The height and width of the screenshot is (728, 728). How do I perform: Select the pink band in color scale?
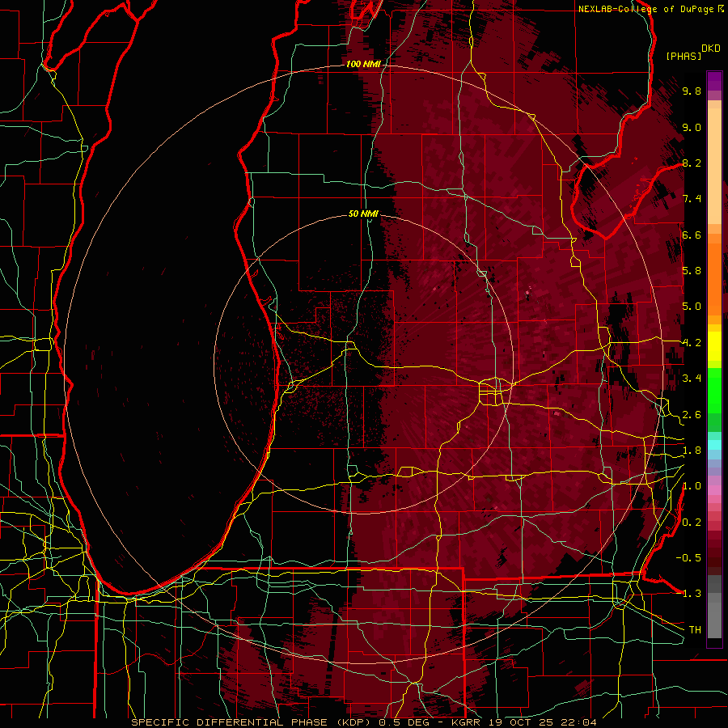pyautogui.click(x=714, y=490)
